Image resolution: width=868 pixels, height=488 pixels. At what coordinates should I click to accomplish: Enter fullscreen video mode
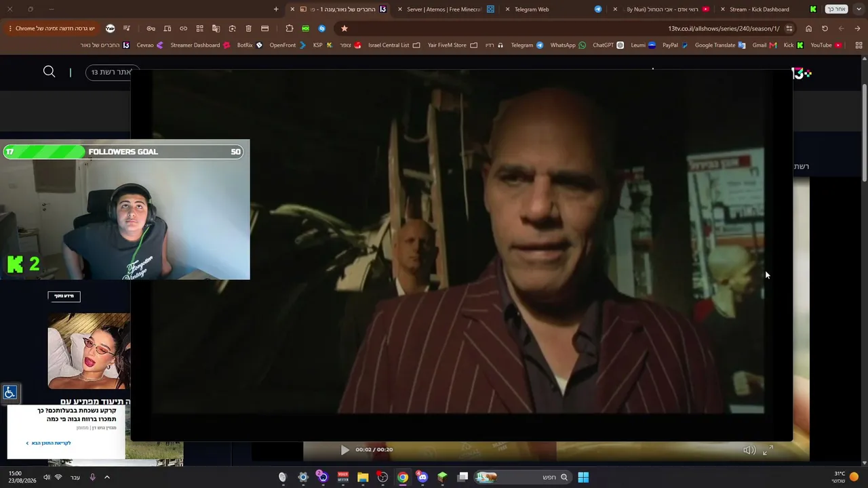(x=768, y=450)
